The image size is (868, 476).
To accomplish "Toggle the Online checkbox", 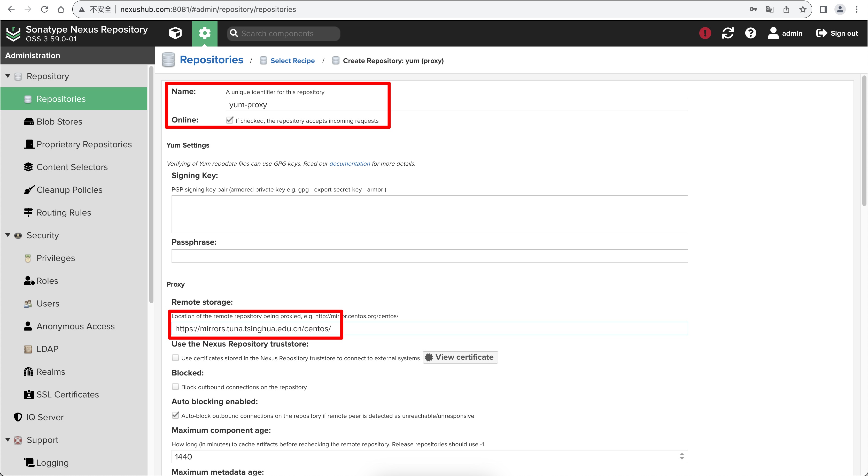I will click(229, 120).
